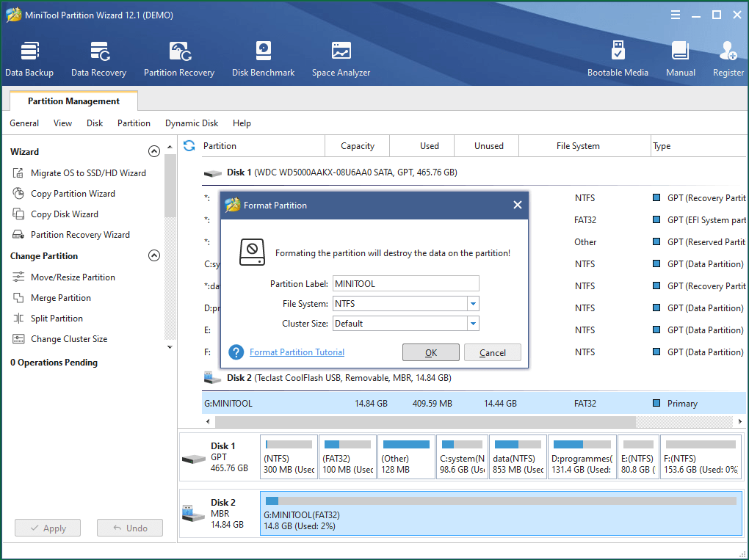749x560 pixels.
Task: Open the Manual
Action: (680, 59)
